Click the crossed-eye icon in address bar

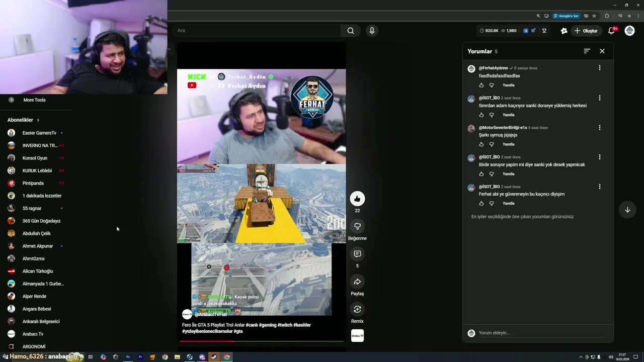click(x=586, y=16)
